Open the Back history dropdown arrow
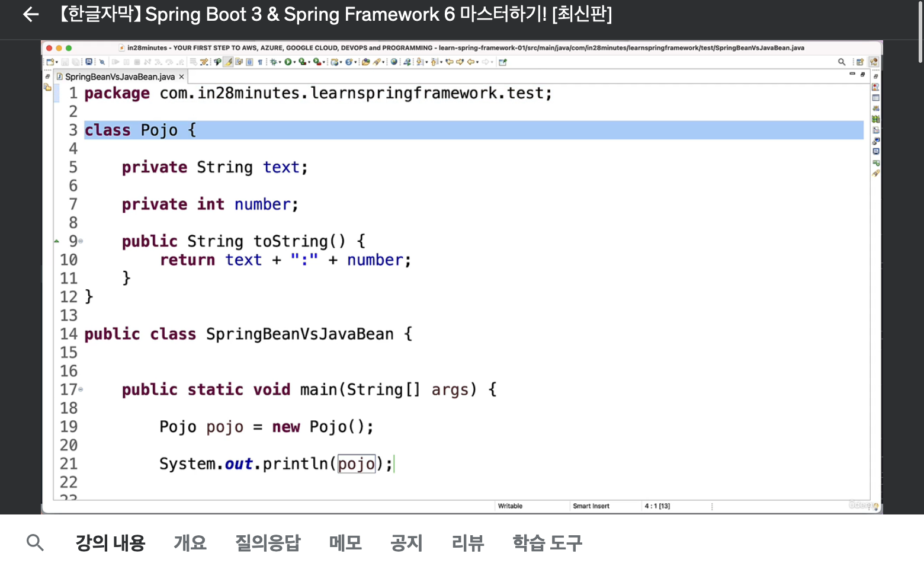This screenshot has width=924, height=569. pos(477,62)
